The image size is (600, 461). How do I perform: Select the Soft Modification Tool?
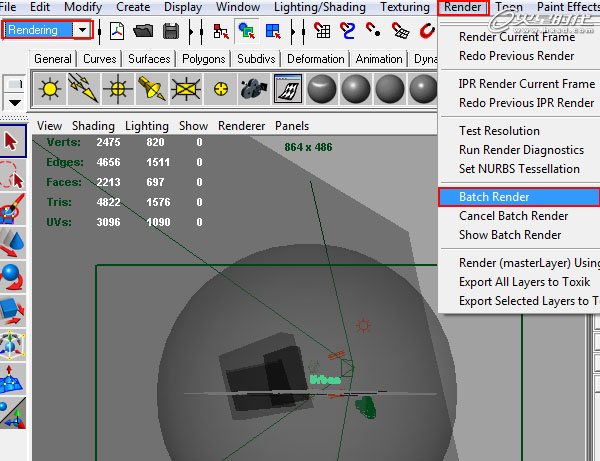12,379
